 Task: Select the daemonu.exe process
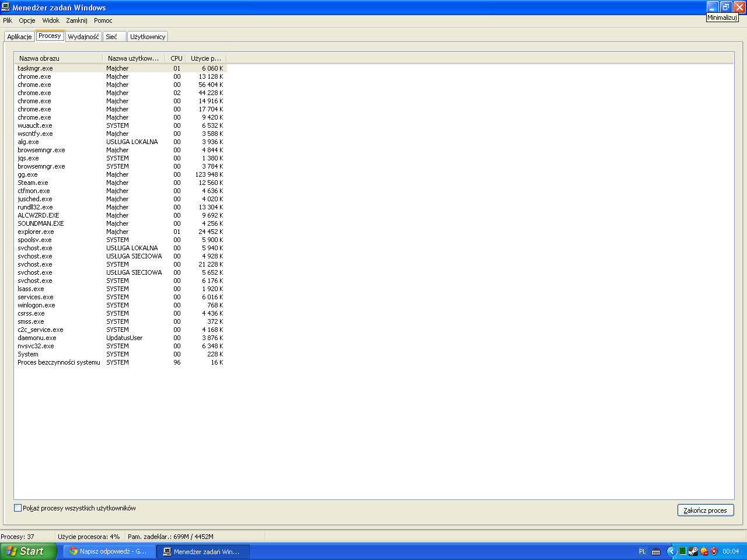(x=120, y=338)
